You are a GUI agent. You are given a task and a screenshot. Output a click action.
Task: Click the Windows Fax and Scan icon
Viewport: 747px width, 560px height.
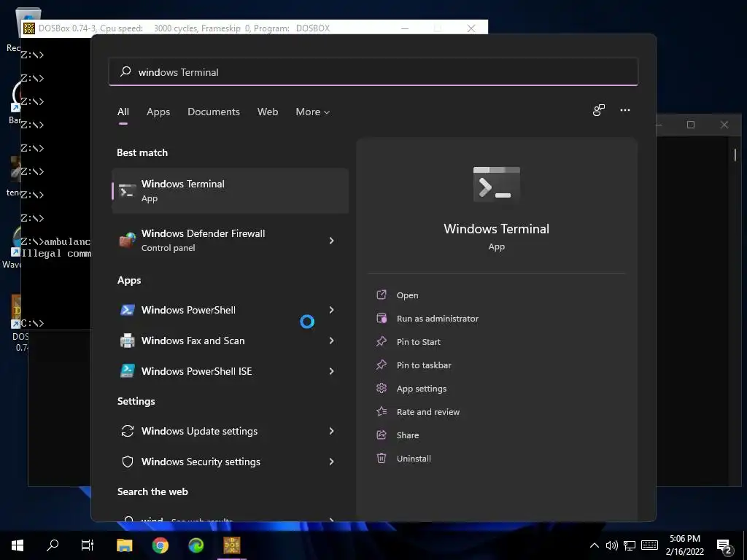127,341
